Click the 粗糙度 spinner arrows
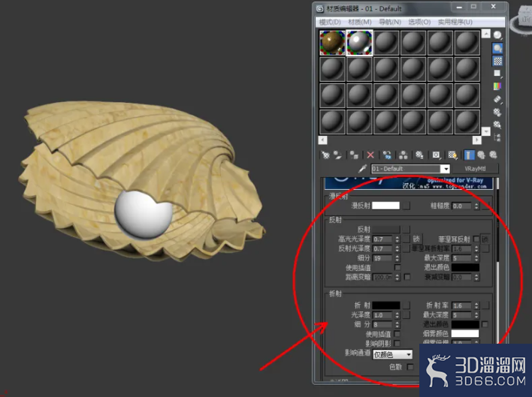 click(x=476, y=206)
